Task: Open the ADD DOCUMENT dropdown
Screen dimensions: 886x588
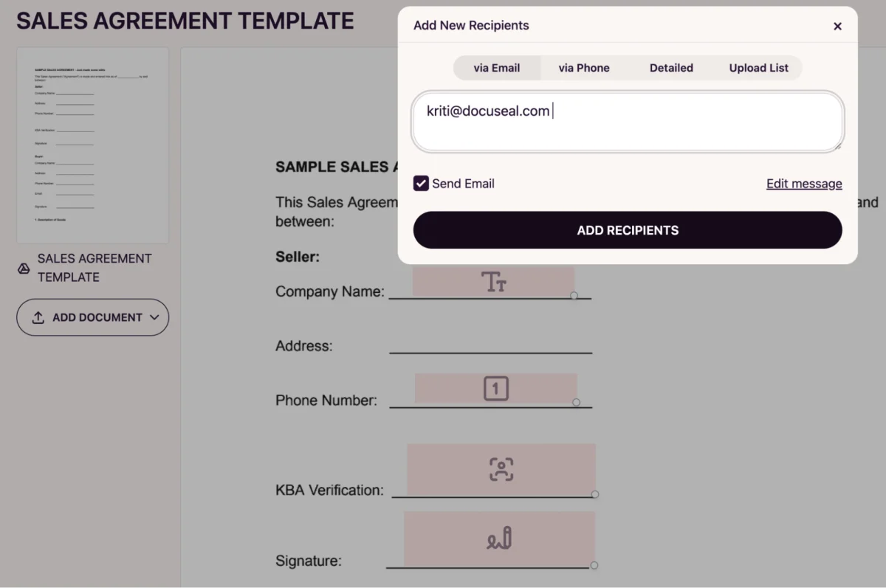Action: [92, 317]
